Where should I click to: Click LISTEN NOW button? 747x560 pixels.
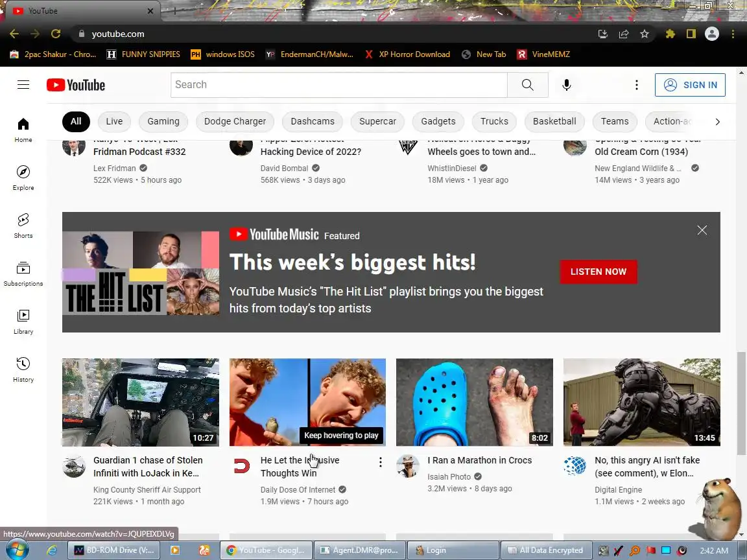point(599,272)
